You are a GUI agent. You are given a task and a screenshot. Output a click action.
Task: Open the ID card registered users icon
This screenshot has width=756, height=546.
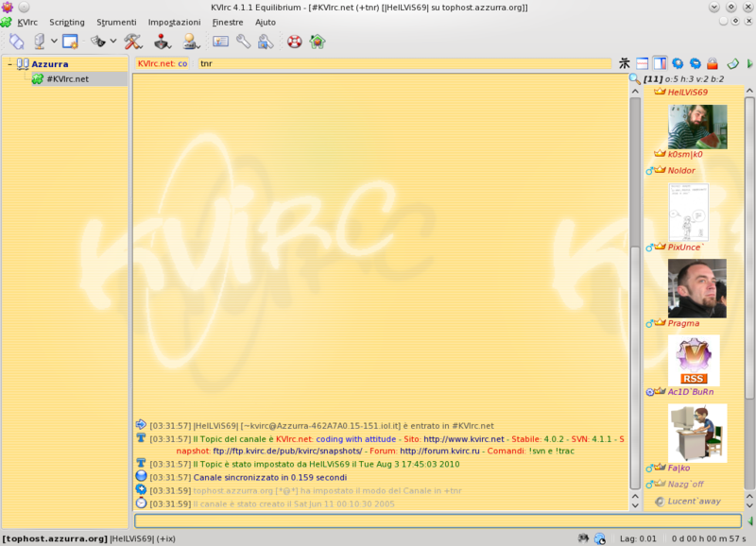(220, 42)
